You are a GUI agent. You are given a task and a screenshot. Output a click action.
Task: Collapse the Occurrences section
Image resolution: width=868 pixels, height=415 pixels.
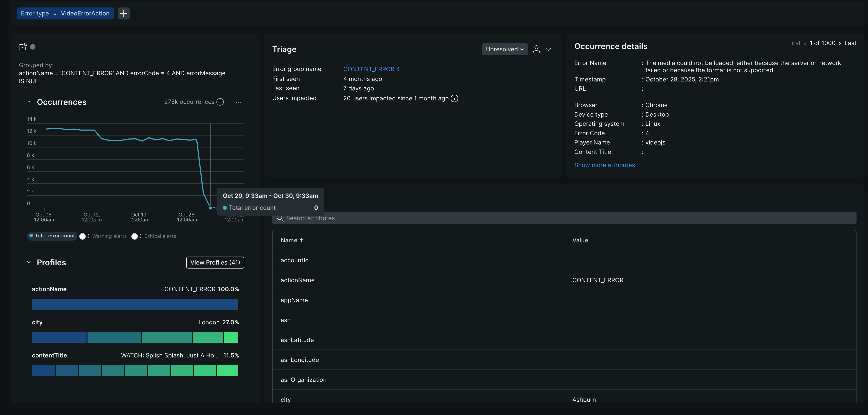28,102
